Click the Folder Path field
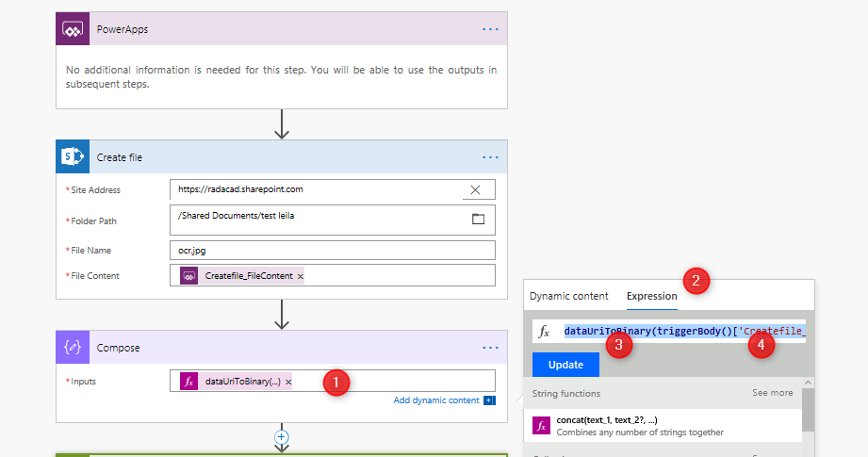This screenshot has height=457, width=868. [333, 220]
